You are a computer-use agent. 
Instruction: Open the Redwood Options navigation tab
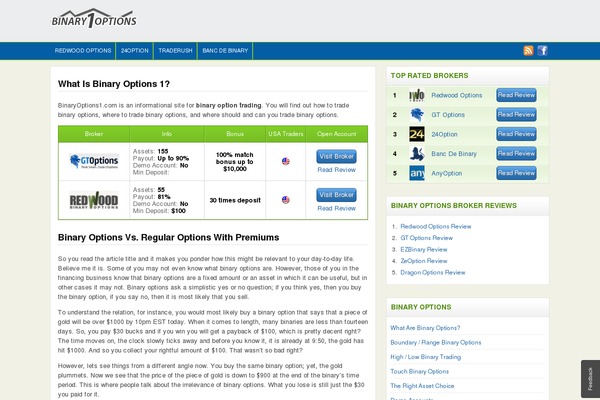[x=83, y=51]
